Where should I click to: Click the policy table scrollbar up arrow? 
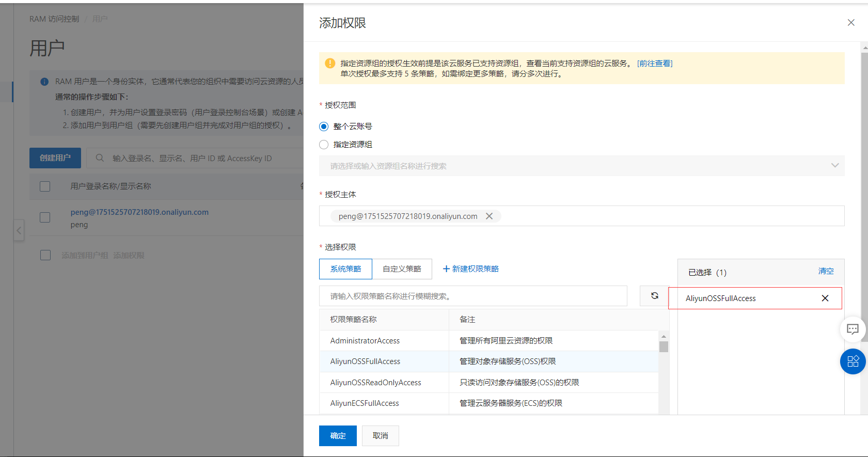point(664,336)
